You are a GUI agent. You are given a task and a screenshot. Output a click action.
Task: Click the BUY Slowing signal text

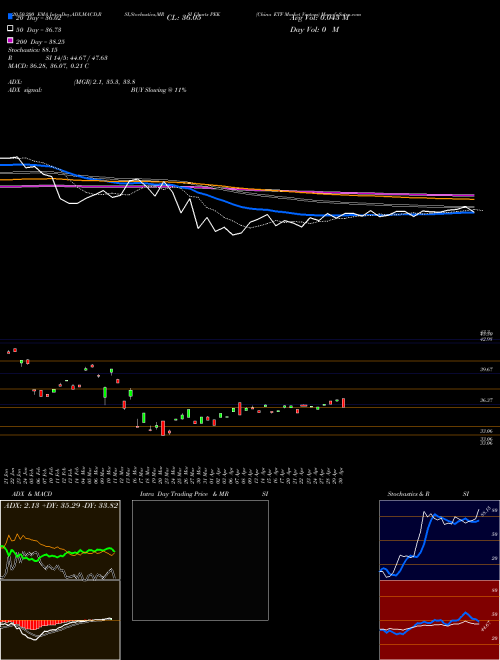[158, 90]
